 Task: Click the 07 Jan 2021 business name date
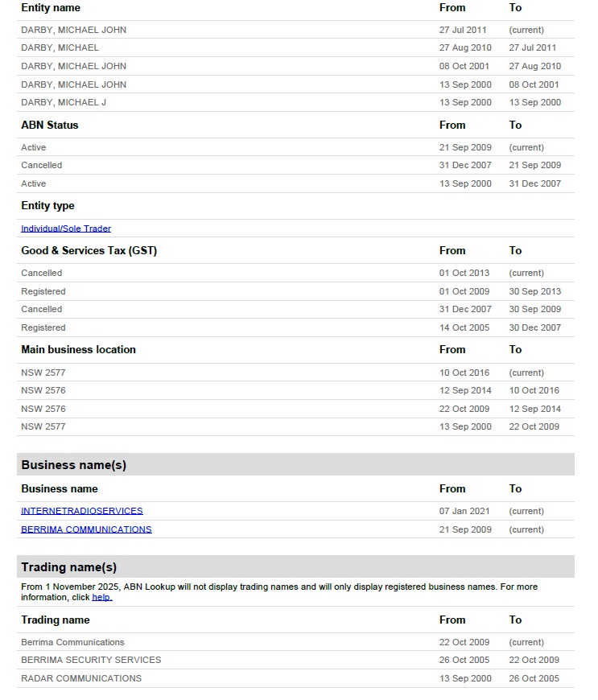[464, 511]
